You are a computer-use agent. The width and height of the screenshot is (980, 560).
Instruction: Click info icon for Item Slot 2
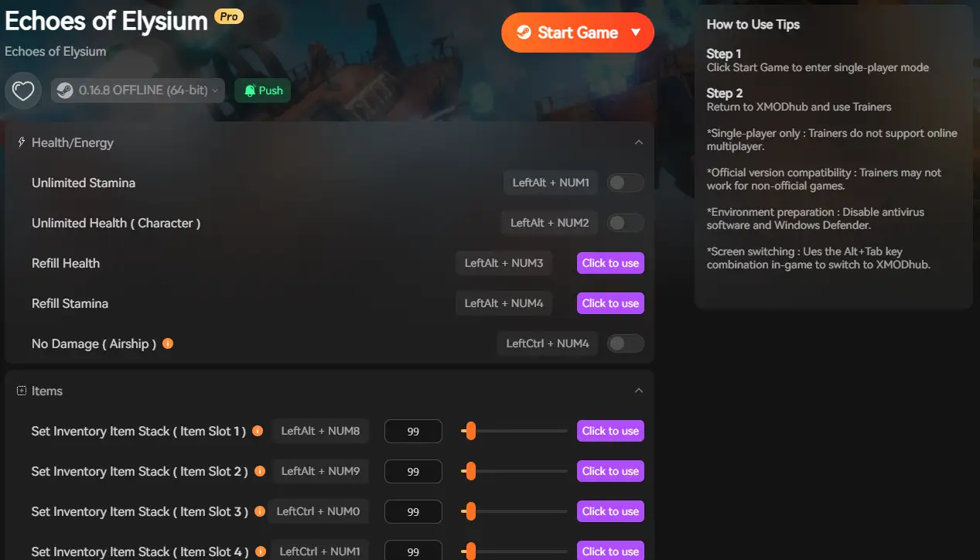260,471
